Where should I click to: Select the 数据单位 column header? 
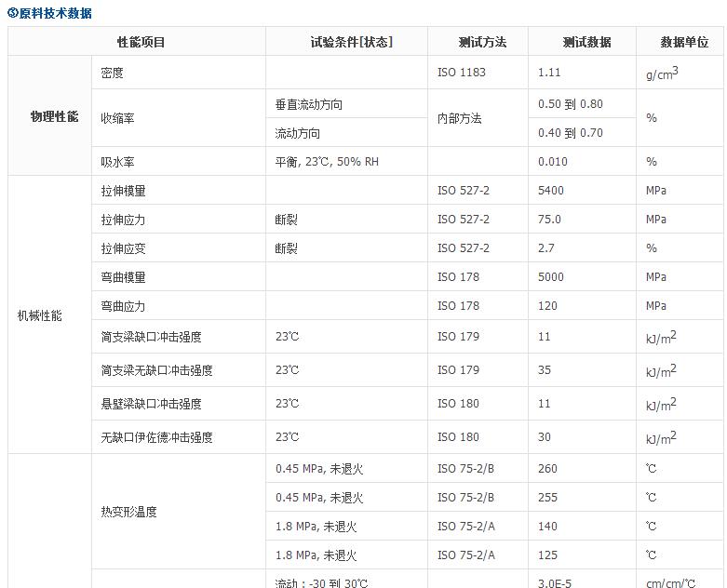pos(684,42)
